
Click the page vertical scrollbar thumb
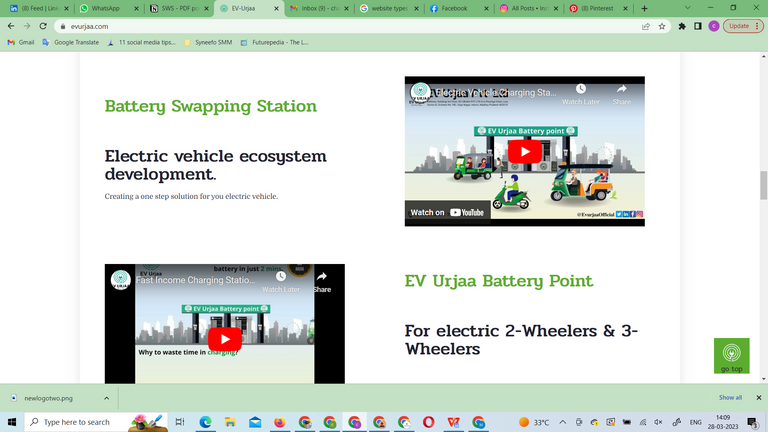[x=763, y=185]
